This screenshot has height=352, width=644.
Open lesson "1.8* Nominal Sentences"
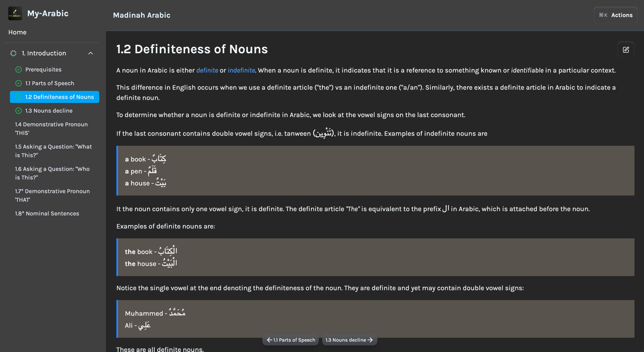[x=47, y=213]
